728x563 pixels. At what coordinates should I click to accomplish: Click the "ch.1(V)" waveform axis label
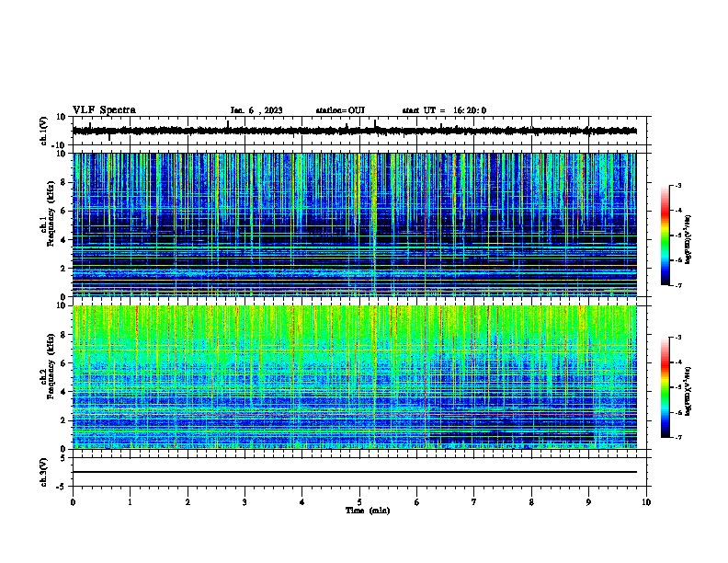44,131
